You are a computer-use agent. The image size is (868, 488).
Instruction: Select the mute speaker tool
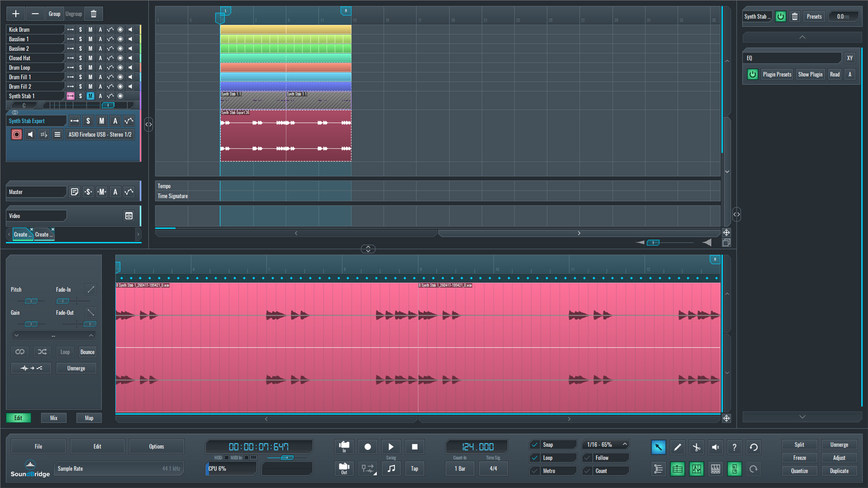pos(715,447)
